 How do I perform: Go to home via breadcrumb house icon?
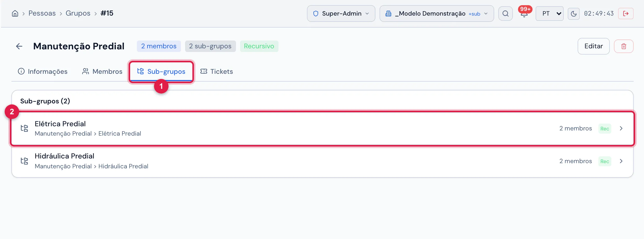[x=15, y=13]
